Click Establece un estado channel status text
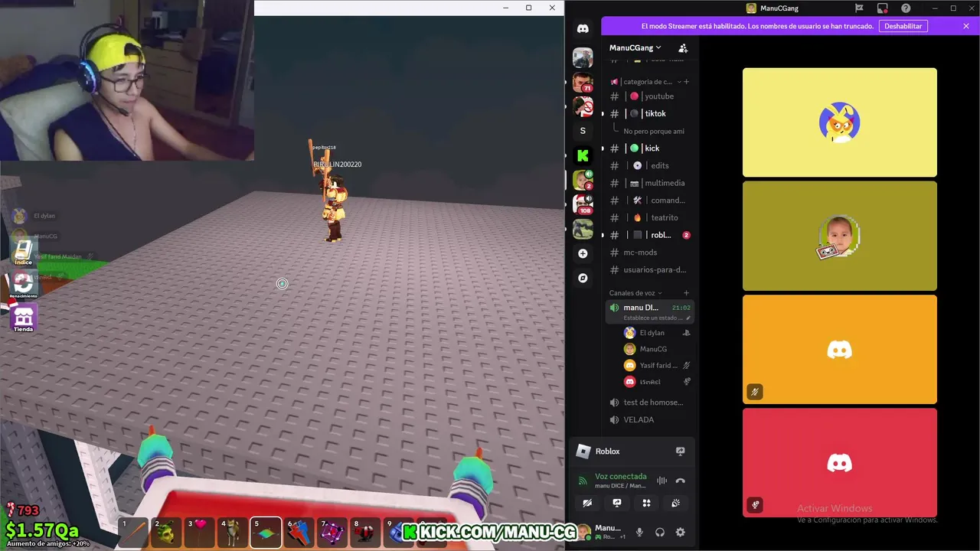 653,318
